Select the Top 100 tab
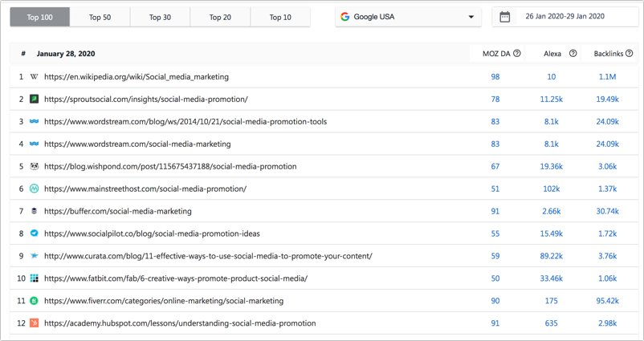The width and height of the screenshot is (644, 341). pyautogui.click(x=39, y=17)
